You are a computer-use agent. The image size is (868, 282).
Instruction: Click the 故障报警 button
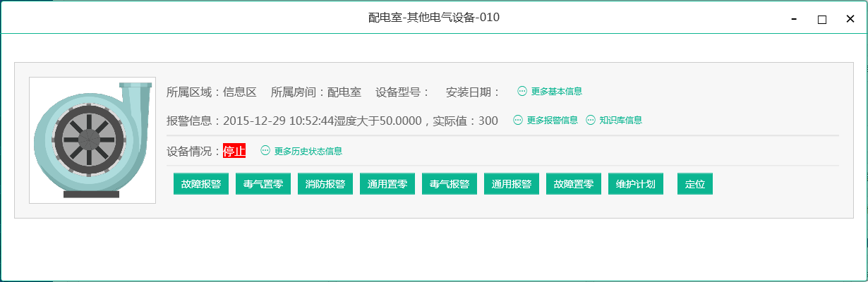[201, 185]
